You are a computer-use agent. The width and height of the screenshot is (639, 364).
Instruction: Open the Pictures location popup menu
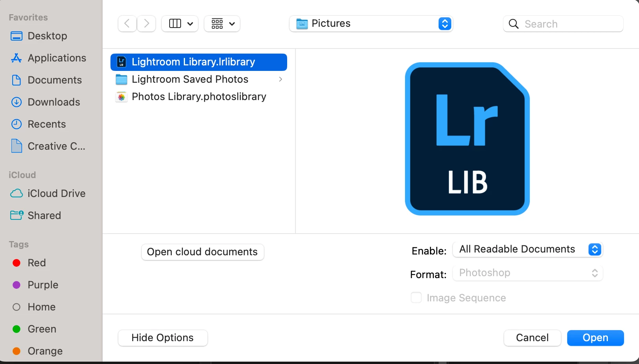(371, 24)
